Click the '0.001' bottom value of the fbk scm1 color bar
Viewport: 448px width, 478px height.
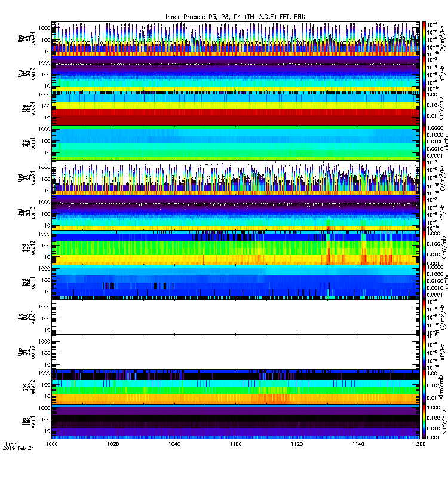tap(433, 437)
